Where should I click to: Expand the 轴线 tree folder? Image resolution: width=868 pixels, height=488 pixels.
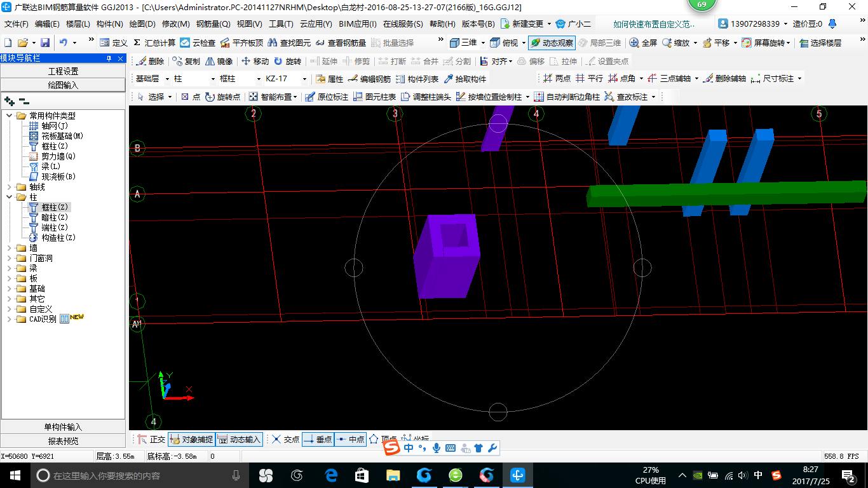(x=10, y=187)
